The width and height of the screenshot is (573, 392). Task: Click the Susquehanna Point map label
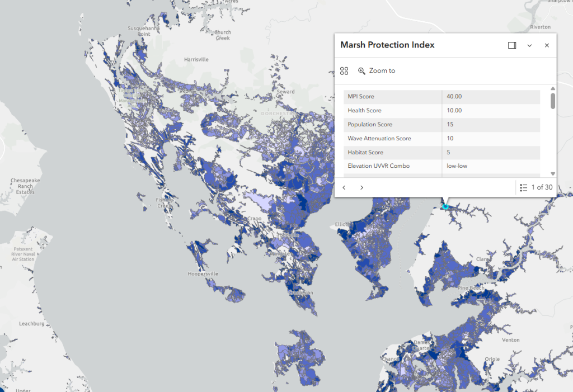click(144, 31)
